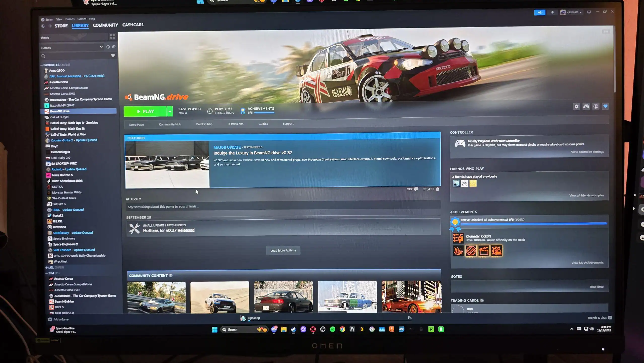Open sidebar advanced filter icon

tap(113, 55)
